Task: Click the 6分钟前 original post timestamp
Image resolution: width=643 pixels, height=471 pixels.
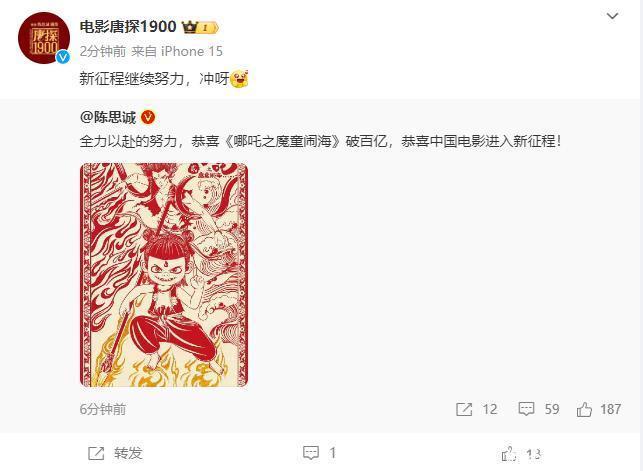Action: (x=103, y=409)
